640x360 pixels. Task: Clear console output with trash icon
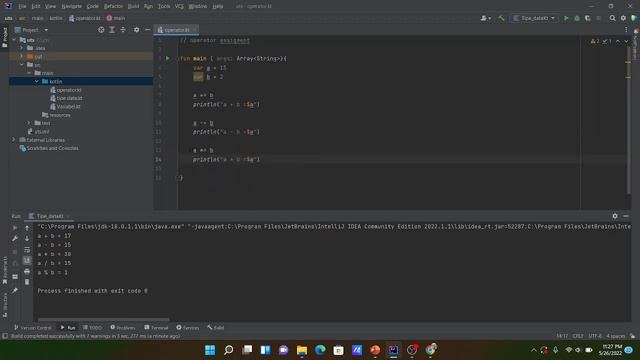[x=27, y=282]
